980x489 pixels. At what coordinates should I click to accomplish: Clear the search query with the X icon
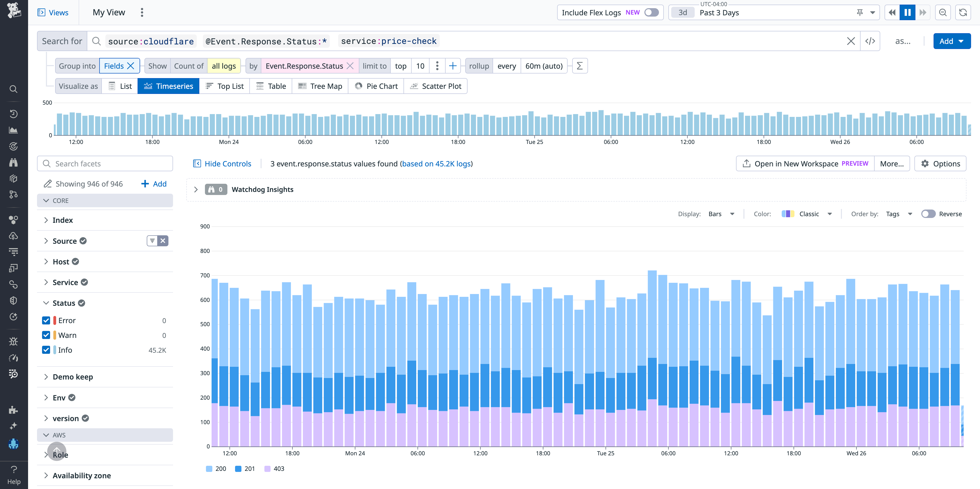[851, 41]
